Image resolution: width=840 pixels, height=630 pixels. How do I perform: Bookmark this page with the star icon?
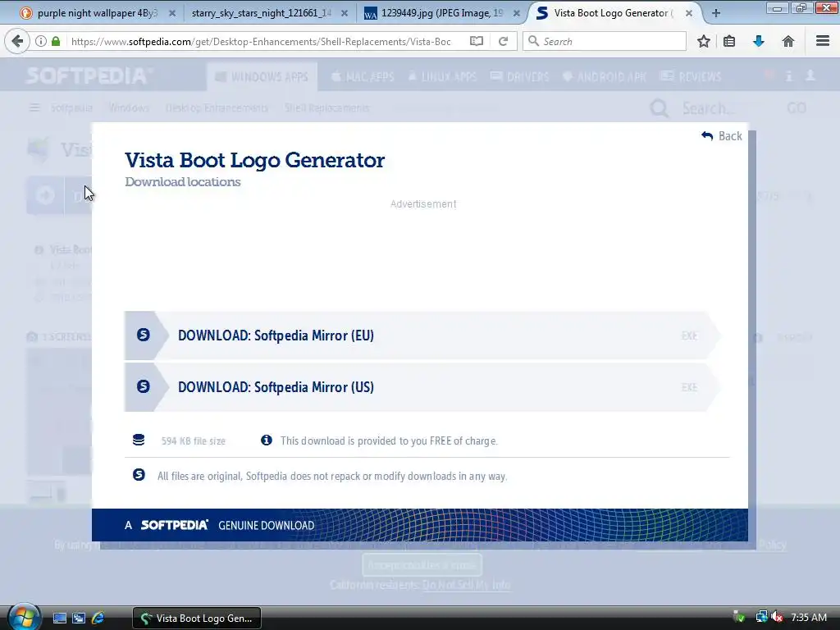[x=703, y=41]
